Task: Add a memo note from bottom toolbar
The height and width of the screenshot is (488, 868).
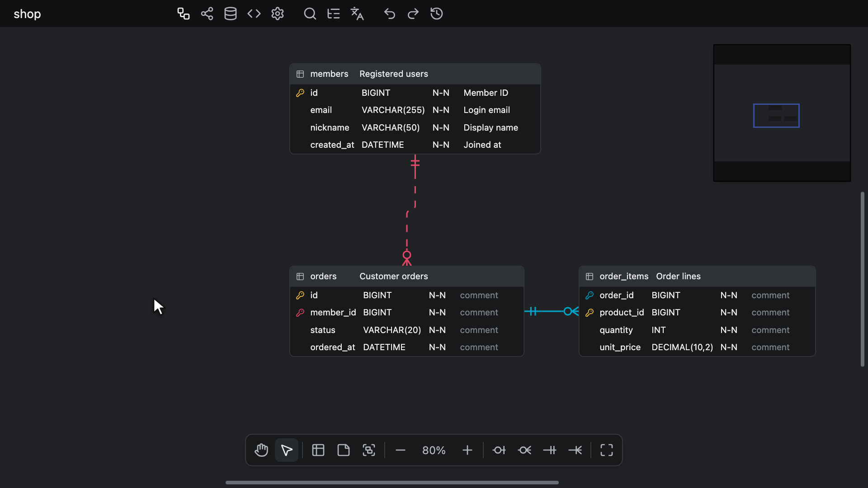Action: [344, 450]
